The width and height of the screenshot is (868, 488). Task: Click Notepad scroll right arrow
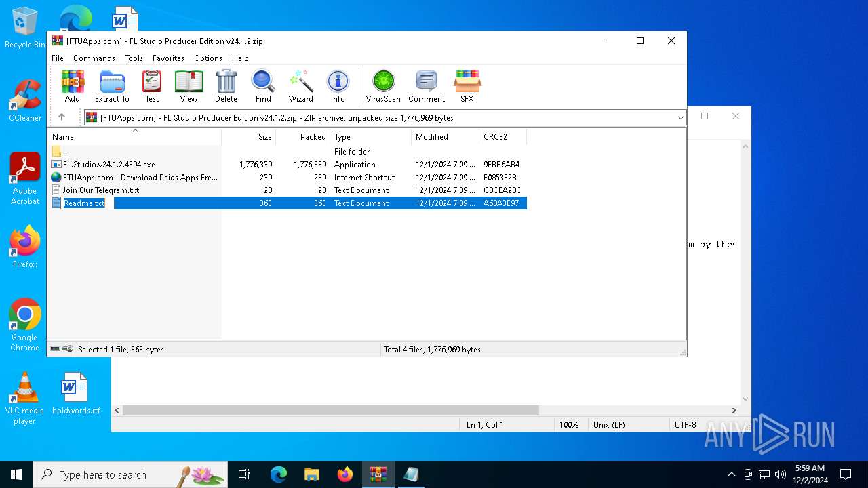click(x=734, y=410)
